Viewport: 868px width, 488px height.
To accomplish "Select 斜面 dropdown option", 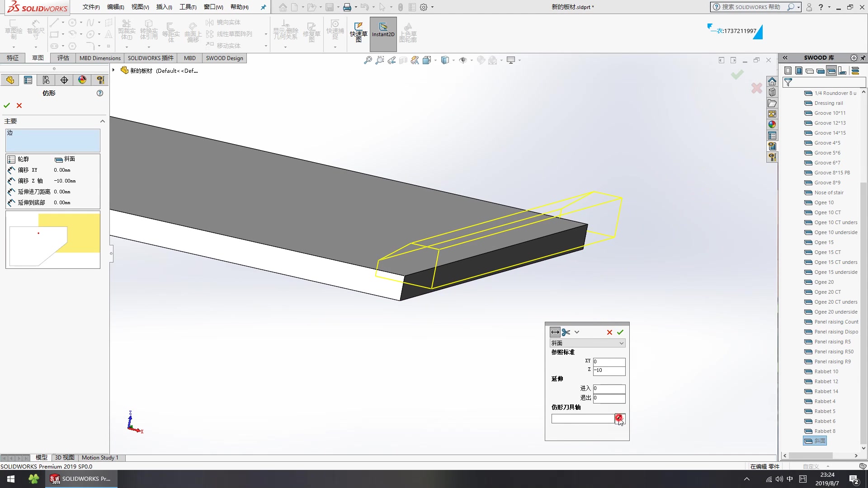I will [x=586, y=343].
